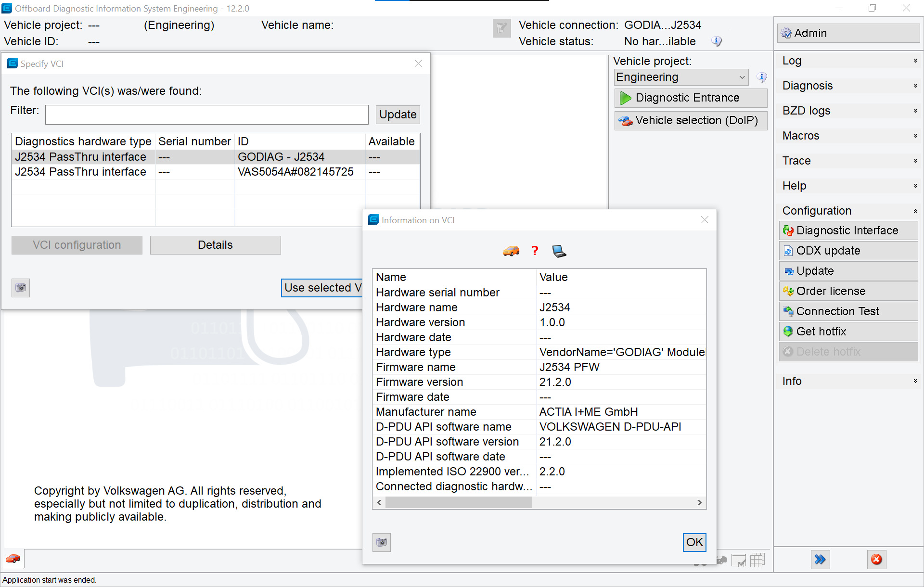The width and height of the screenshot is (924, 587).
Task: Expand the Info section
Action: 848,381
